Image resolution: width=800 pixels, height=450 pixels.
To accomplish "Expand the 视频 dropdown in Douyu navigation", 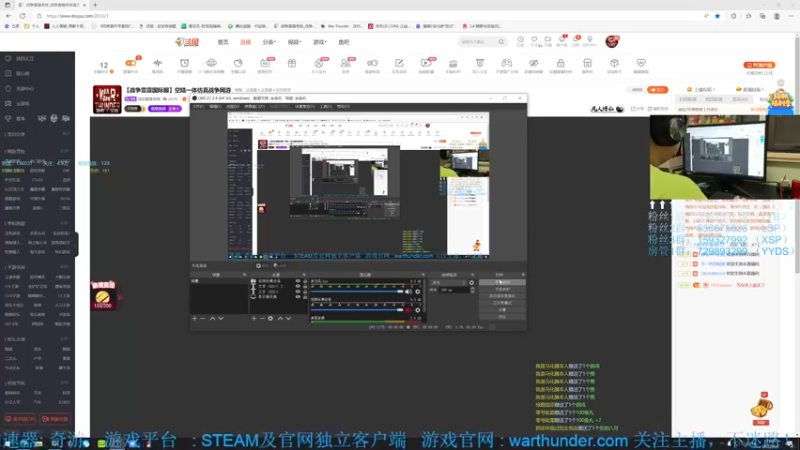I will pos(294,42).
